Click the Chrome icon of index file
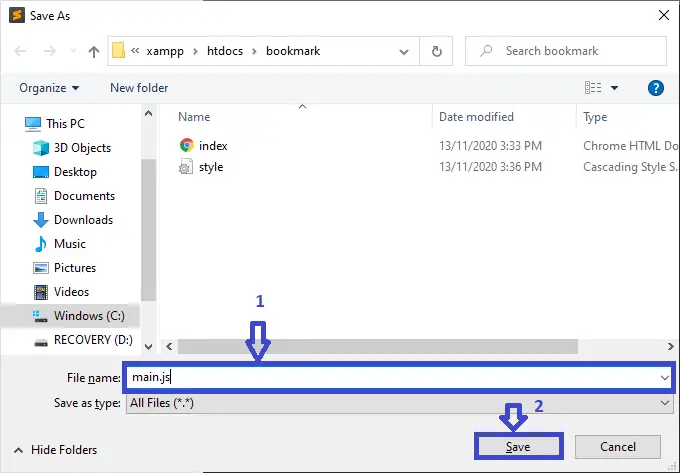The image size is (680, 473). (186, 145)
